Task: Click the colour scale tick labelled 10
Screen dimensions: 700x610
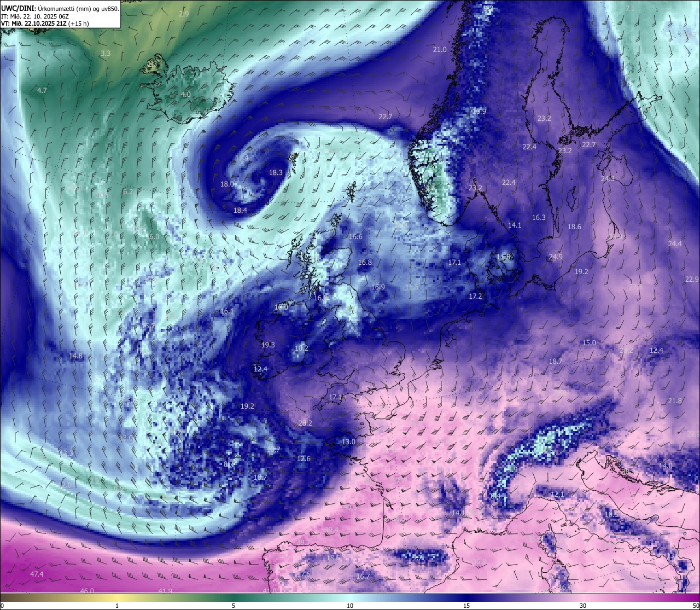Action: click(350, 606)
